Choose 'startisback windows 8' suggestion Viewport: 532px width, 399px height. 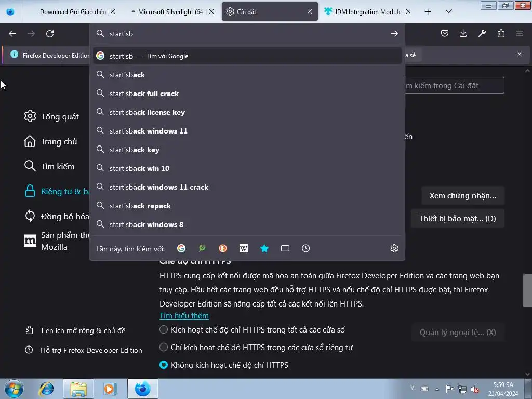[247, 224]
